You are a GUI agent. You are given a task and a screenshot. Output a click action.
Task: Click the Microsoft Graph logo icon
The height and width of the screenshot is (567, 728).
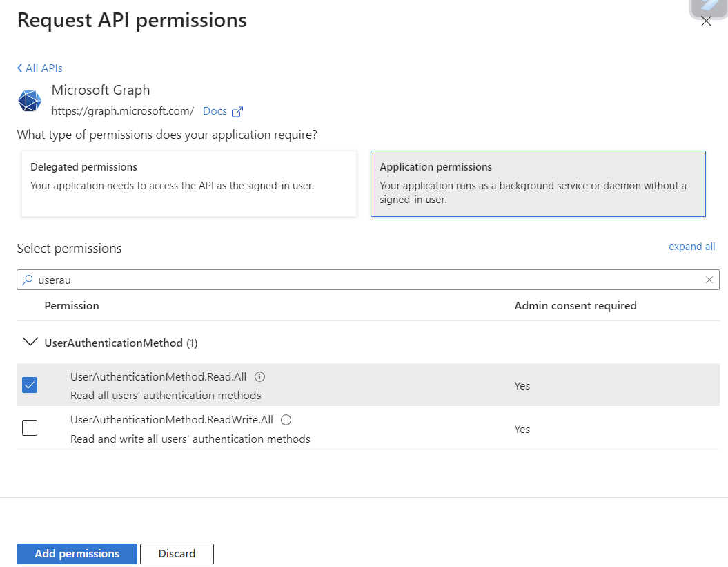point(30,100)
